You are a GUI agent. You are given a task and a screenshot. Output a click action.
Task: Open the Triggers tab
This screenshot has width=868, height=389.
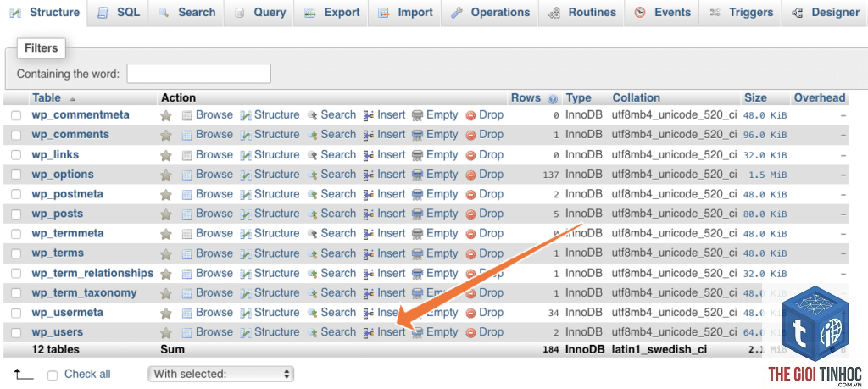[x=741, y=13]
